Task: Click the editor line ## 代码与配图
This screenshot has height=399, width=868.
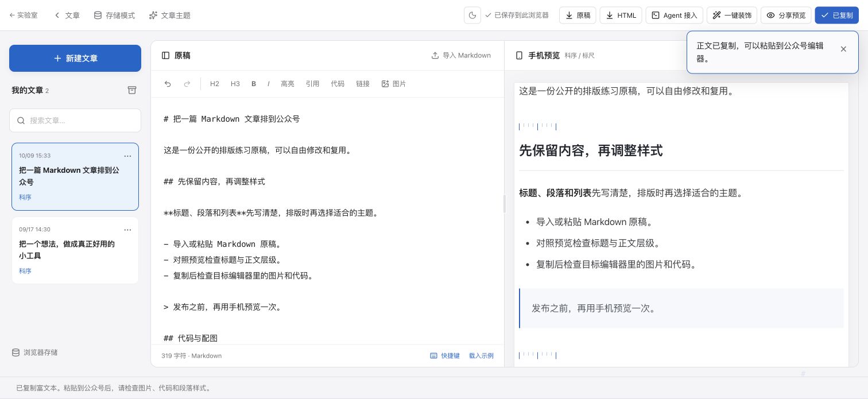Action: [x=191, y=338]
